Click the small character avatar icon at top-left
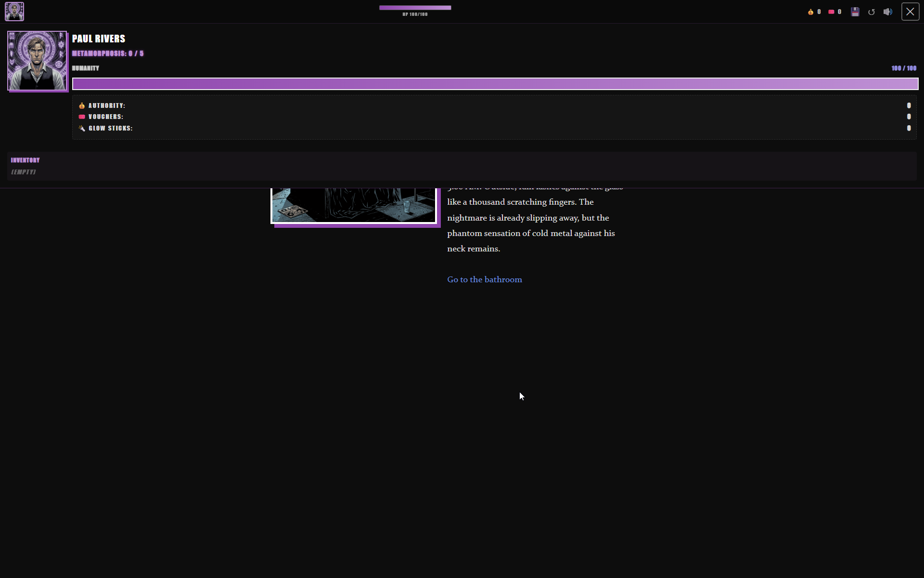Viewport: 924px width, 578px height. [14, 12]
